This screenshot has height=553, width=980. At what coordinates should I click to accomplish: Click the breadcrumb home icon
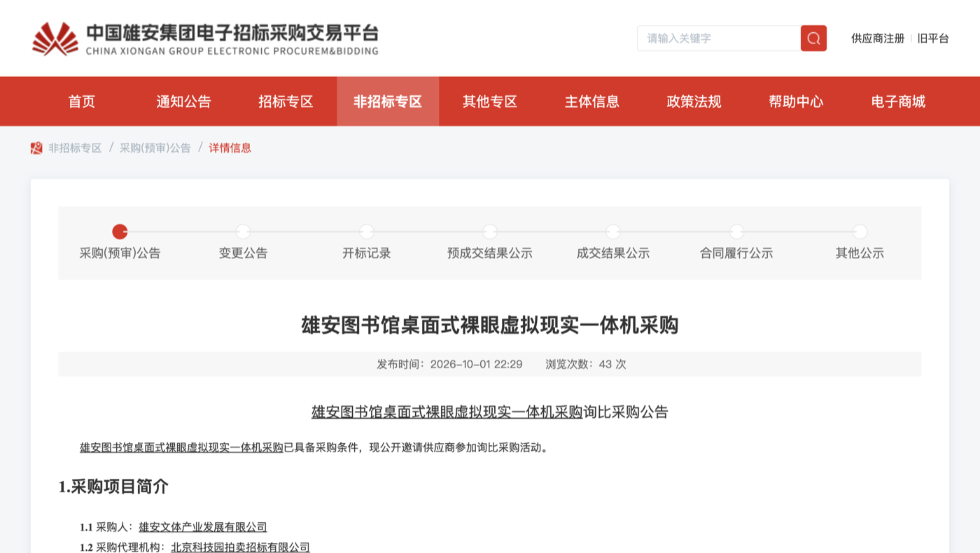36,148
